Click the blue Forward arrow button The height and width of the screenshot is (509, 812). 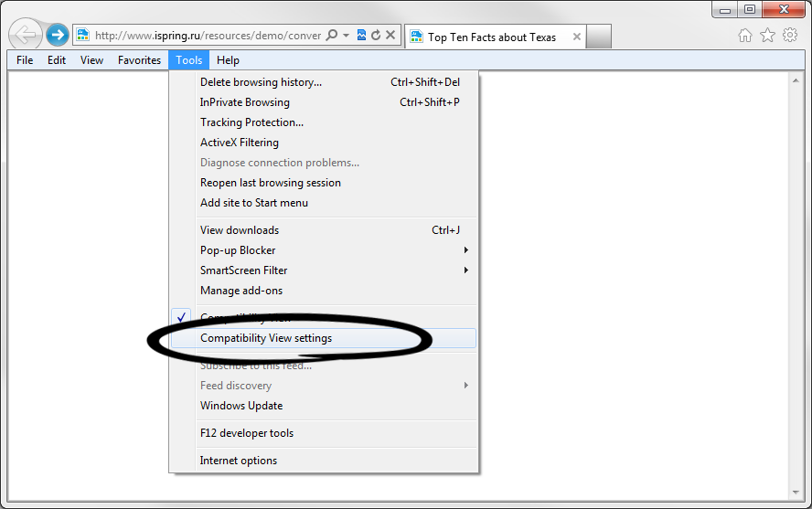pos(57,35)
